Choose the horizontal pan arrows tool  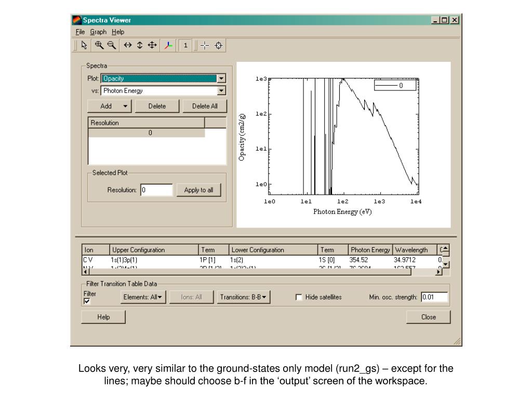[x=128, y=45]
